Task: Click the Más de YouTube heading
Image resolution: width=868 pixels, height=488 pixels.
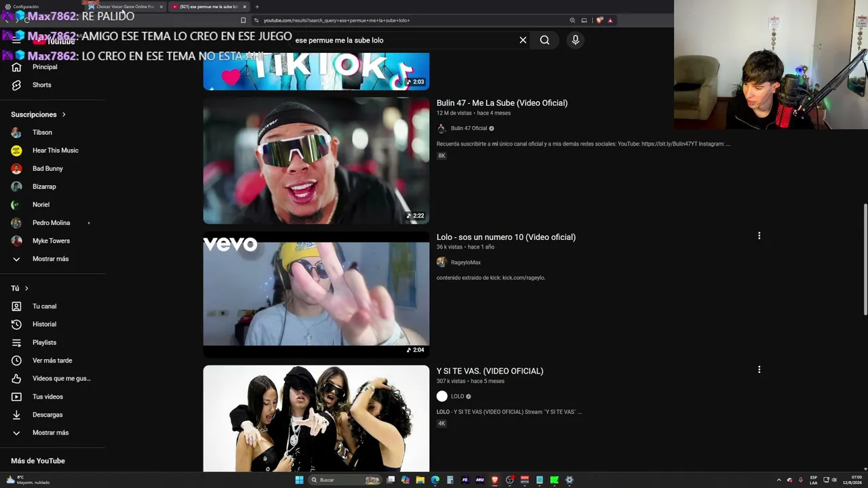Action: [x=38, y=461]
